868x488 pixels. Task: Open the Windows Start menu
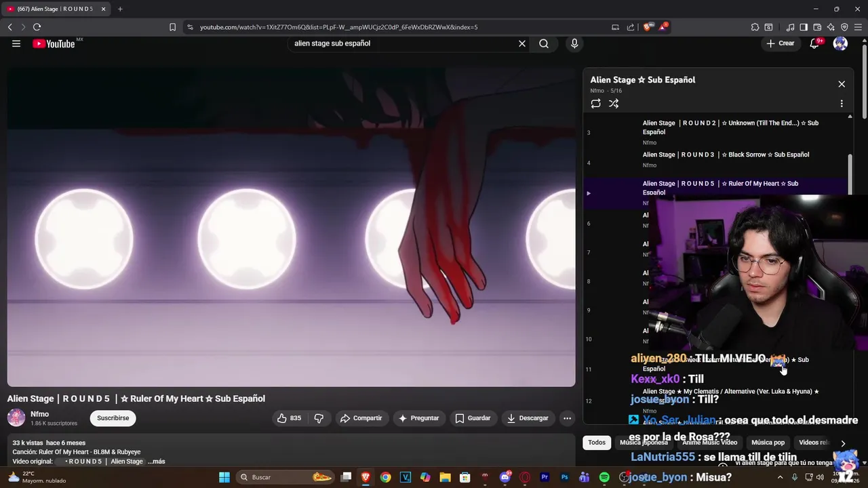coord(224,477)
